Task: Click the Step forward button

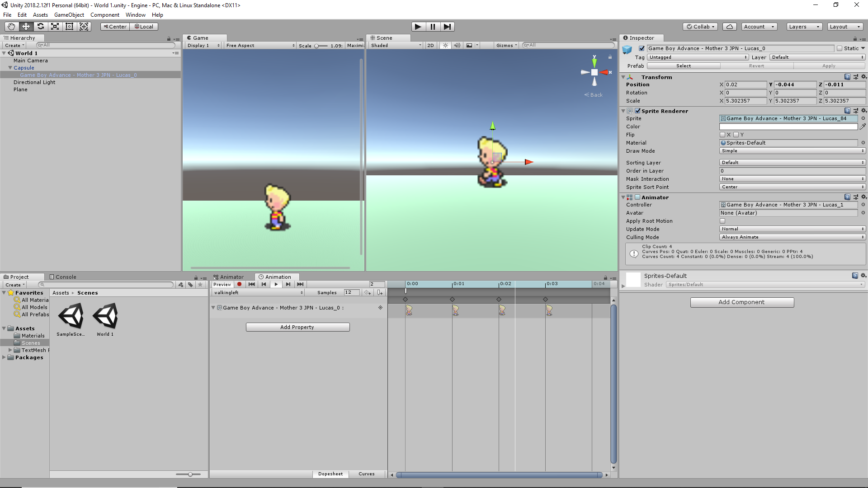Action: click(x=447, y=27)
